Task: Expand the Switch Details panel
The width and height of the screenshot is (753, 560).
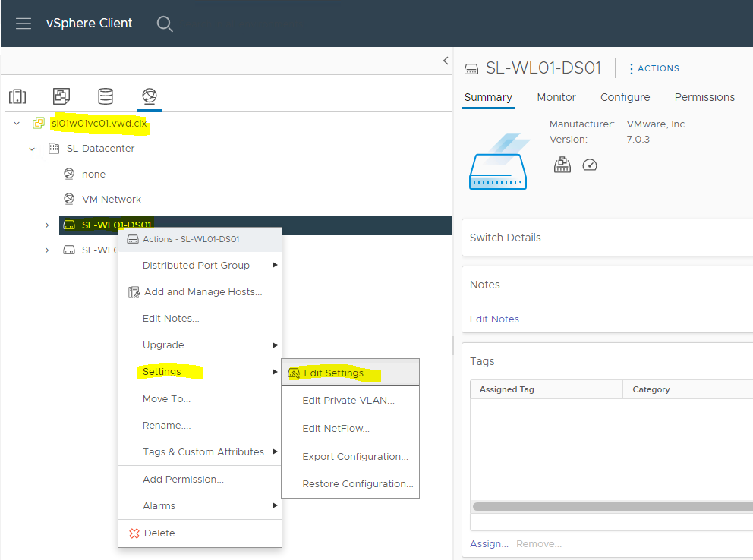Action: coord(607,238)
